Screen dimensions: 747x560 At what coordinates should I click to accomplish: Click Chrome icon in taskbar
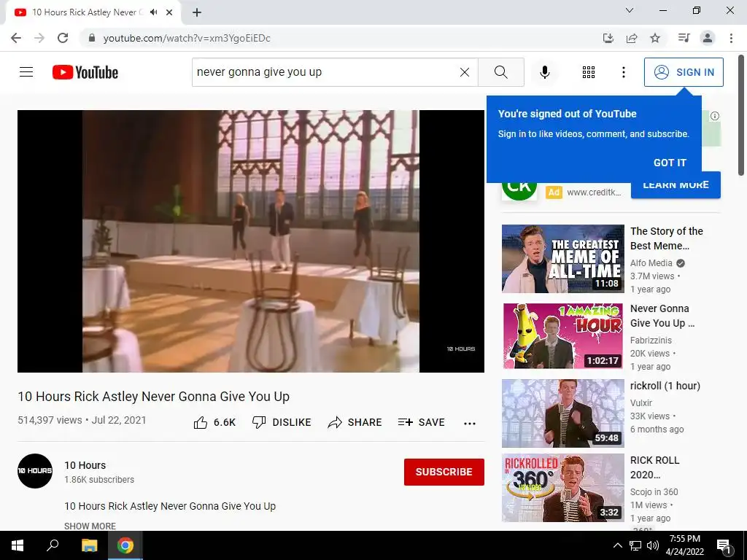point(125,545)
